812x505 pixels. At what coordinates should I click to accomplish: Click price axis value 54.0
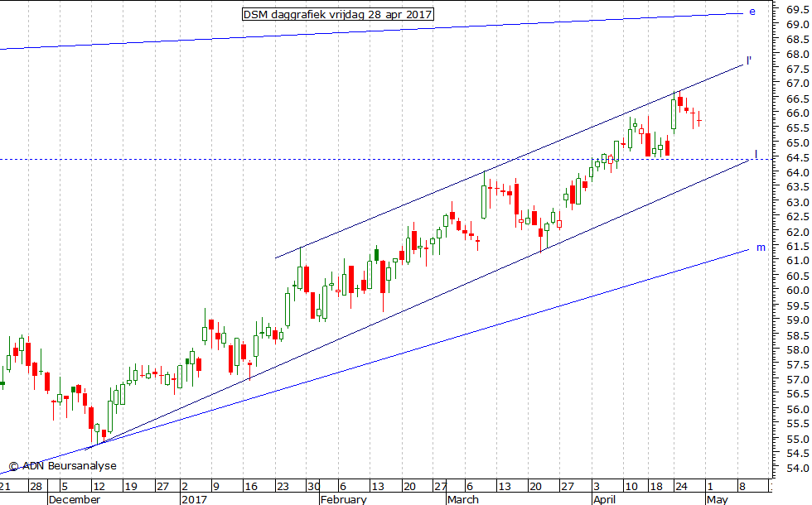798,469
